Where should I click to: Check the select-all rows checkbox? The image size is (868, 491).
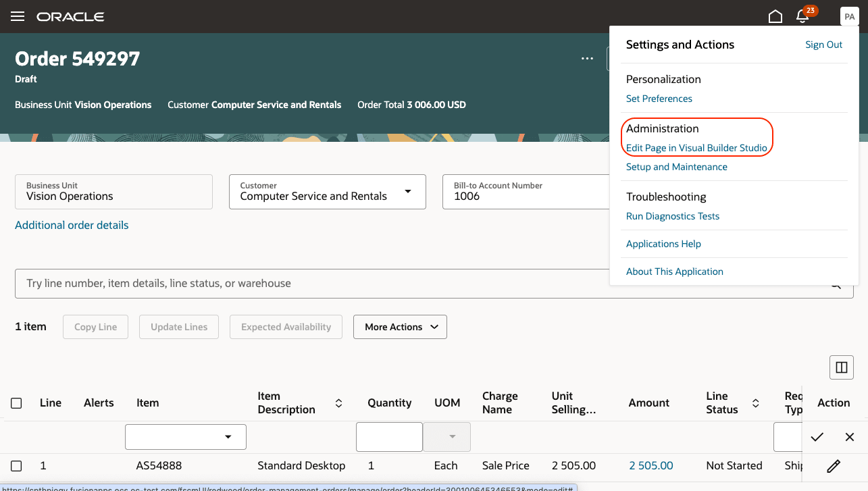click(x=16, y=403)
